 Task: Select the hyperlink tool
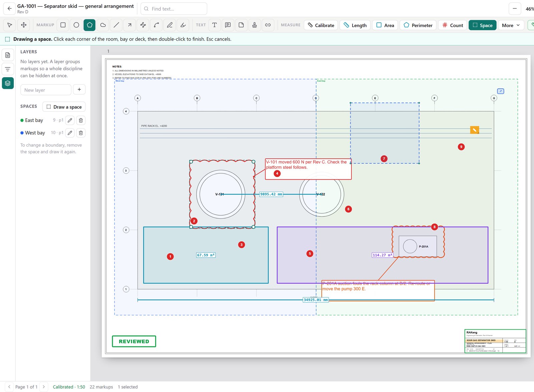268,25
